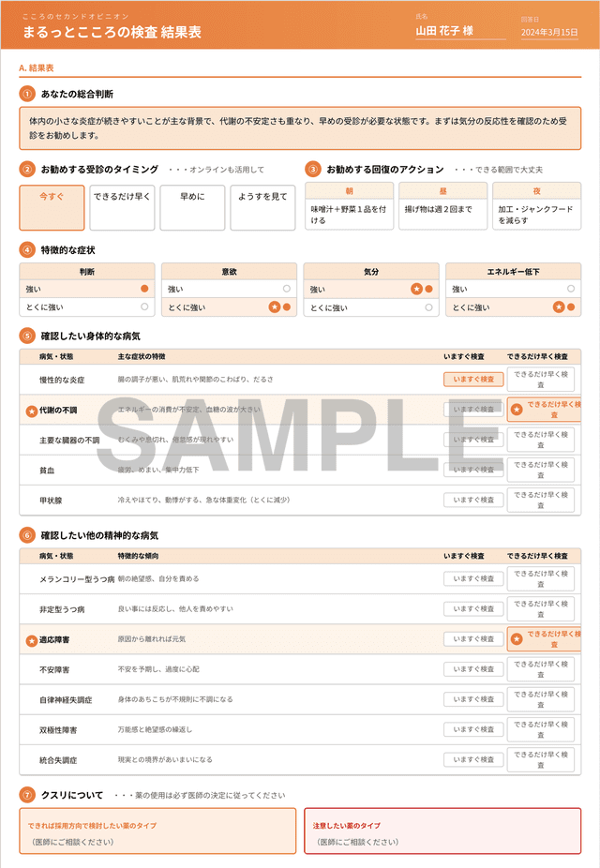Click the star in 意欲 とくに強い row

click(x=274, y=307)
